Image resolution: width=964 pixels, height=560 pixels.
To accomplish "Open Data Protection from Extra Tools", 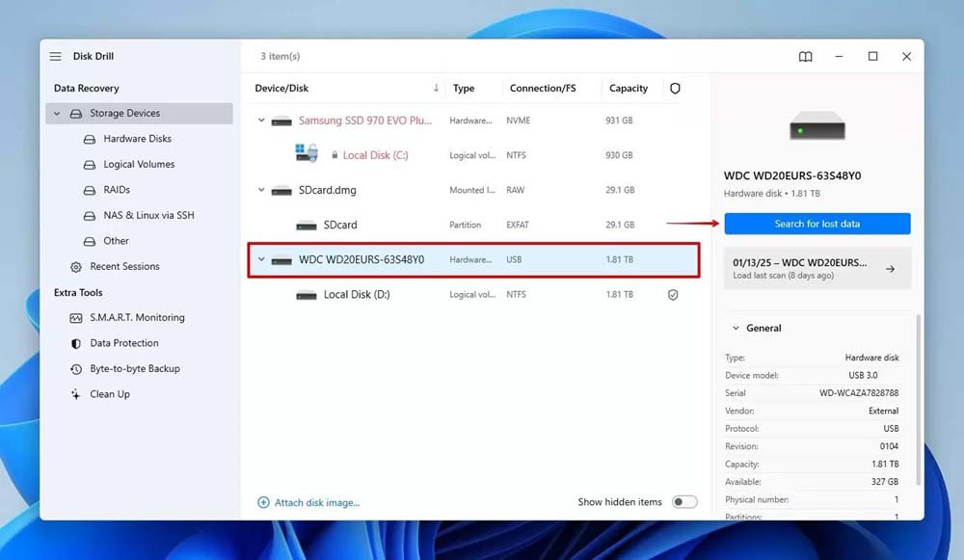I will 123,343.
